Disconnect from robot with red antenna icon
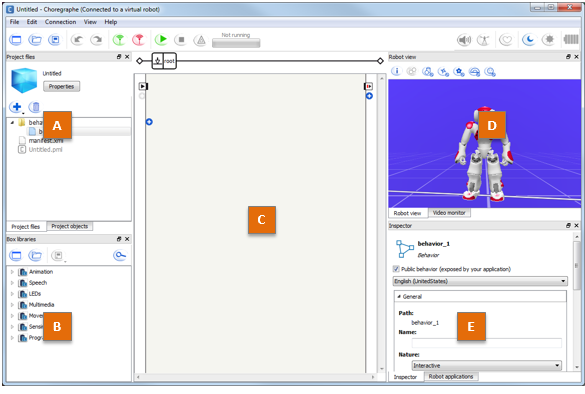 (138, 40)
